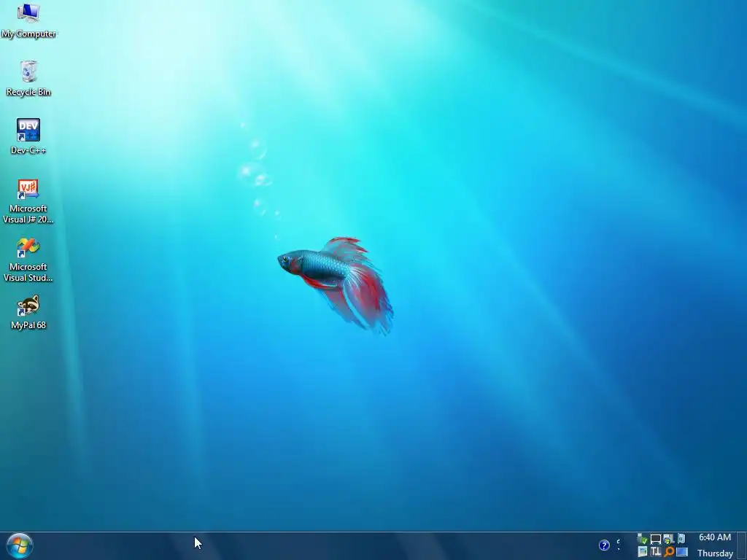Open the My Computer desktop icon
Image resolution: width=747 pixels, height=560 pixels.
point(28,20)
